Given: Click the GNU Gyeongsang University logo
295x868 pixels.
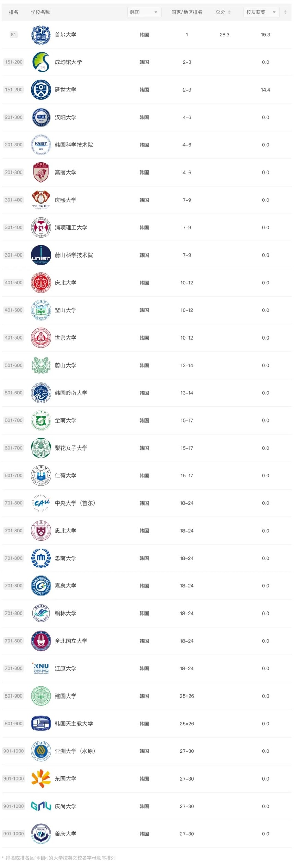Looking at the screenshot, I should pyautogui.click(x=41, y=806).
